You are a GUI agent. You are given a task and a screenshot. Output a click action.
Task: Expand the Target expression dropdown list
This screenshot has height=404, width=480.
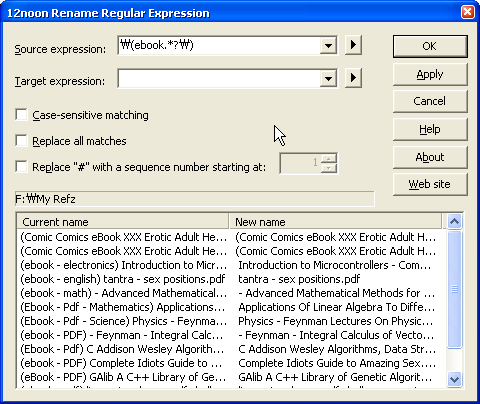tap(328, 79)
